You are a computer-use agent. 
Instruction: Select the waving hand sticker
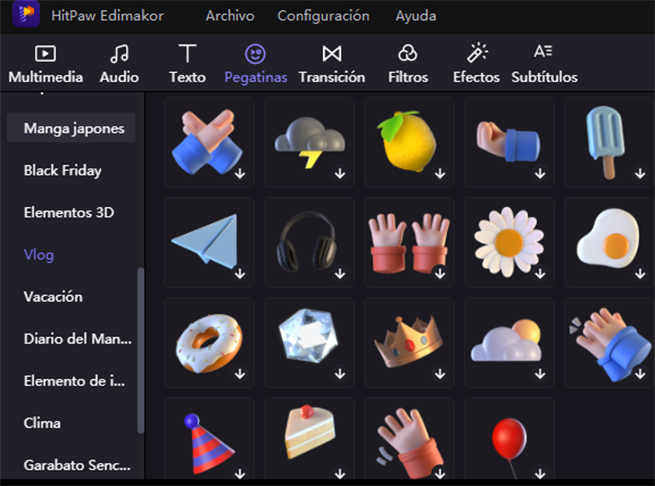click(409, 439)
